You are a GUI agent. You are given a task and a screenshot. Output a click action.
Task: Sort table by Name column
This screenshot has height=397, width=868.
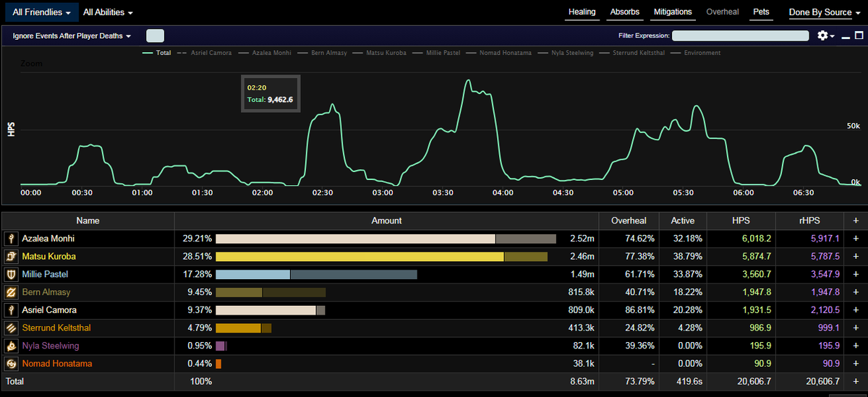(88, 221)
